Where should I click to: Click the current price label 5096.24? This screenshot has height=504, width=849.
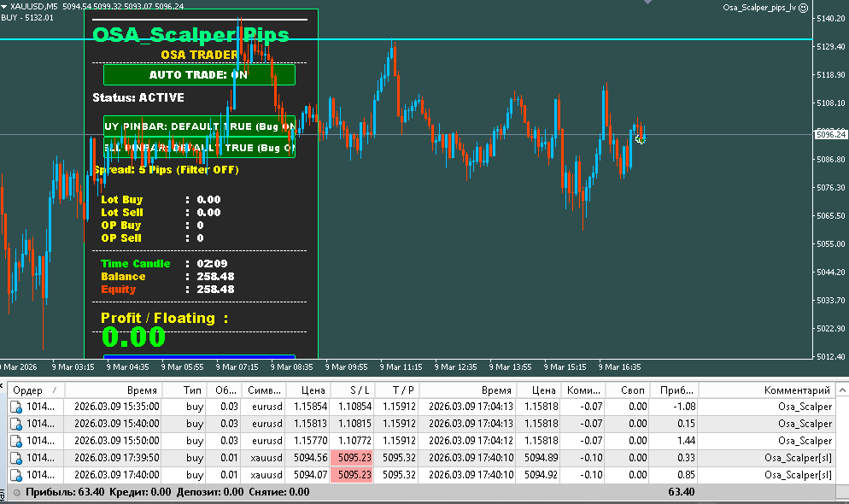[x=830, y=134]
